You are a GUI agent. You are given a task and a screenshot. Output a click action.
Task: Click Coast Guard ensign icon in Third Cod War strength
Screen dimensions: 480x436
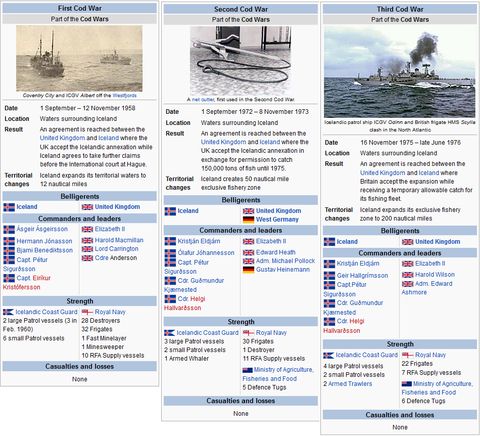(328, 356)
